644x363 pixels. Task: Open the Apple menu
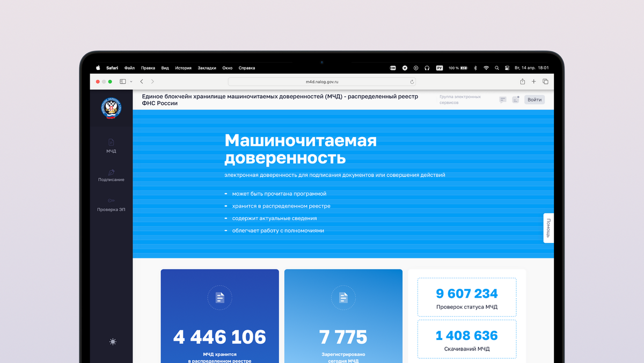pos(98,68)
